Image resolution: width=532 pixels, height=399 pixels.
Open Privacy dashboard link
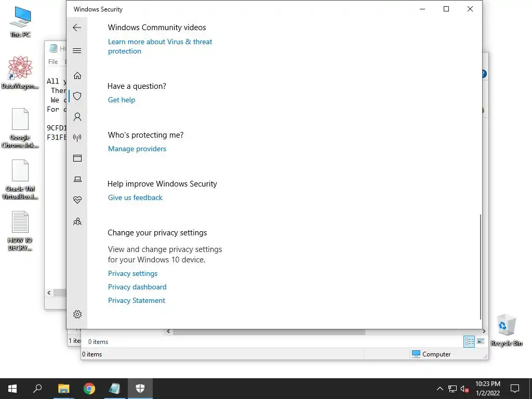137,287
